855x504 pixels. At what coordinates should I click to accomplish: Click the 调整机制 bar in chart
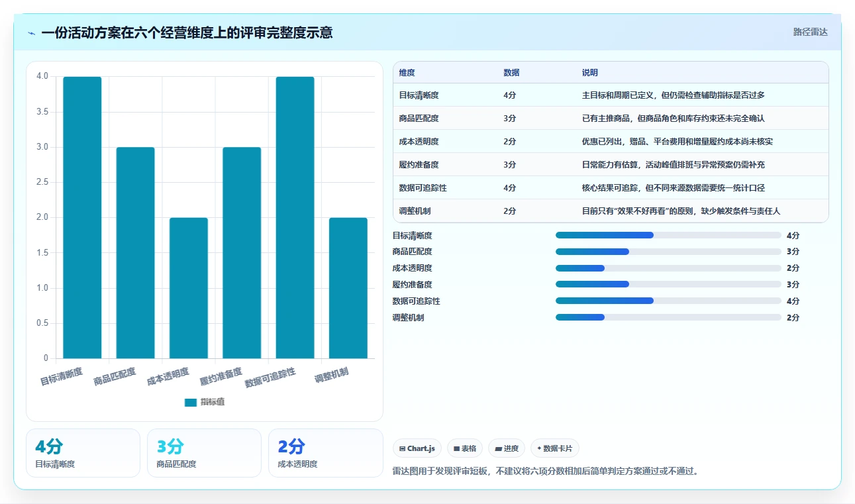(348, 288)
